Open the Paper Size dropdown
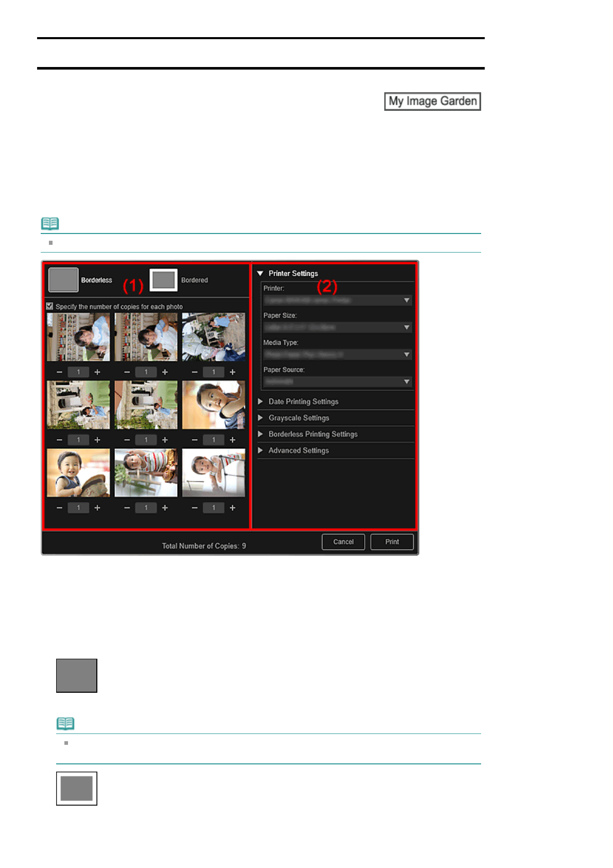The width and height of the screenshot is (613, 868). coord(337,327)
